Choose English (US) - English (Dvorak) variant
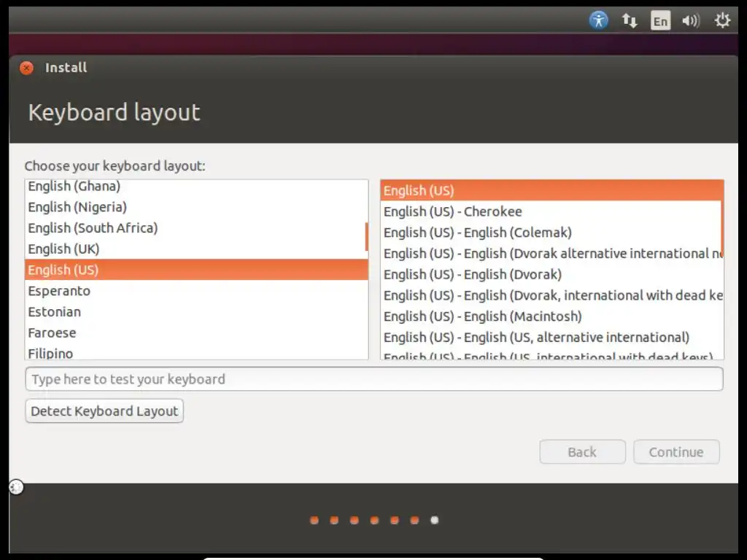Viewport: 747px width, 560px height. (x=551, y=274)
